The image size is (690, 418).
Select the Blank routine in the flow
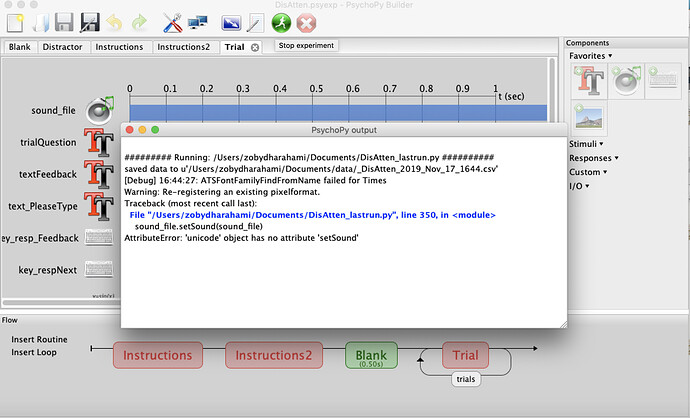pos(371,355)
